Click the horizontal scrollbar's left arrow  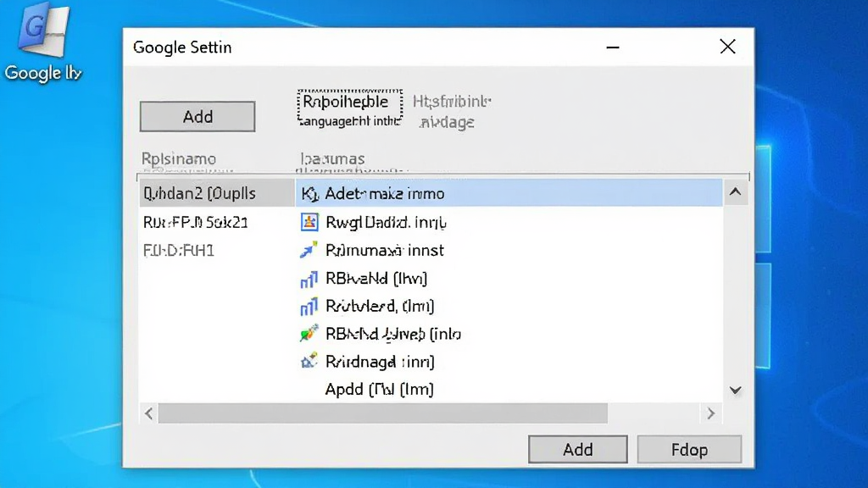coord(148,413)
